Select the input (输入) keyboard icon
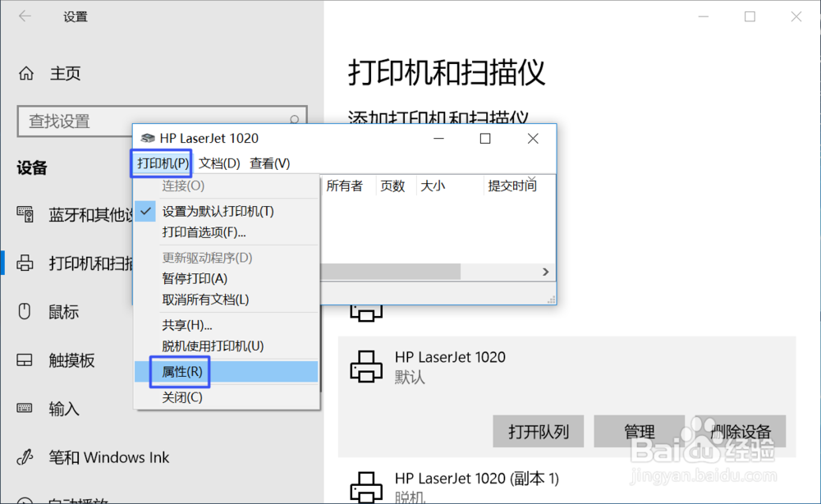The width and height of the screenshot is (821, 504). 26,409
